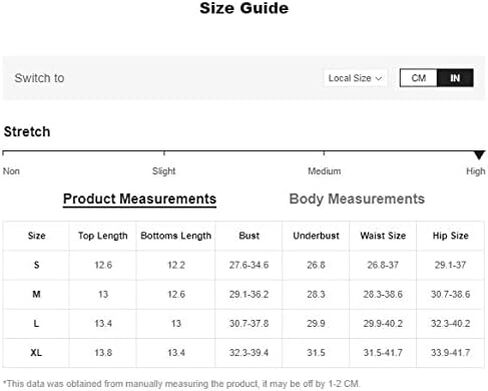The height and width of the screenshot is (391, 488).
Task: Click the Switch to label
Action: [39, 78]
